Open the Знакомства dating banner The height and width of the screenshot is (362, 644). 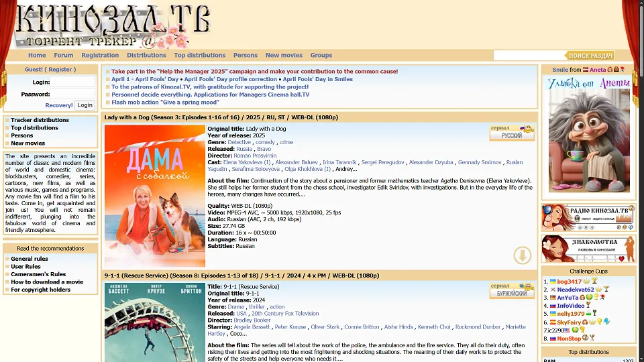click(x=588, y=249)
